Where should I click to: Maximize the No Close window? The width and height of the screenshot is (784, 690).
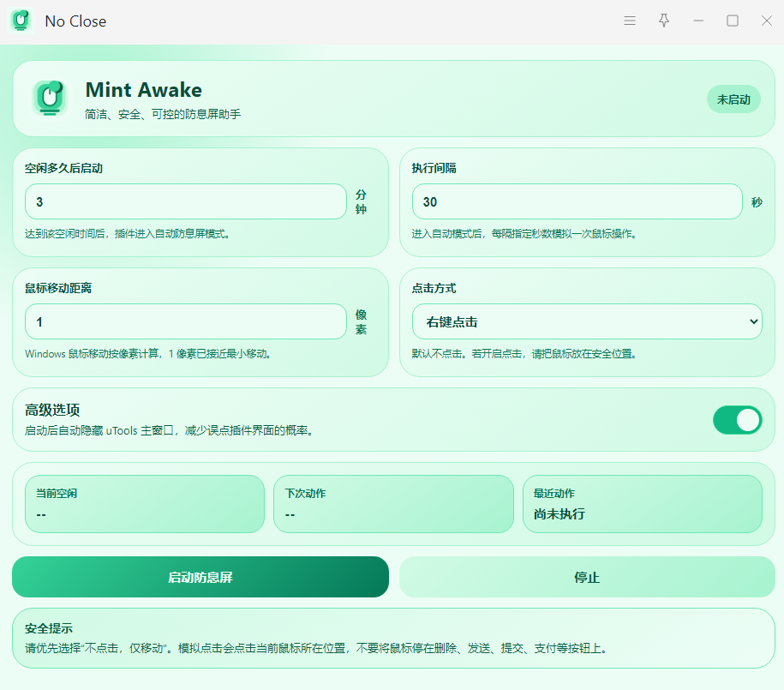733,21
